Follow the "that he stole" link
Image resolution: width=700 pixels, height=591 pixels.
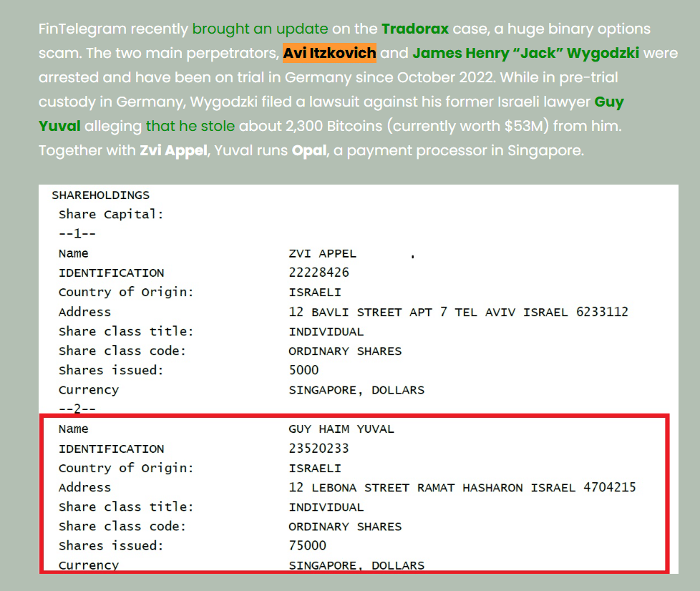(190, 127)
